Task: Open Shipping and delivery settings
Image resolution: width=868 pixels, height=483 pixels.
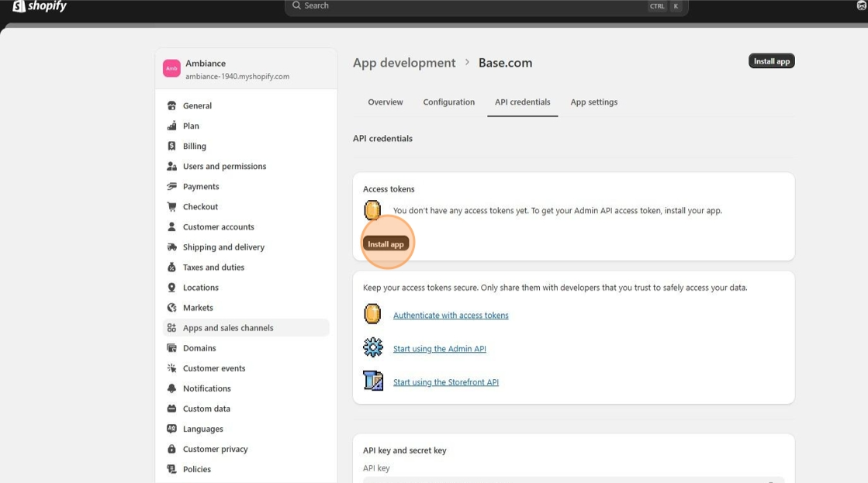Action: [223, 247]
